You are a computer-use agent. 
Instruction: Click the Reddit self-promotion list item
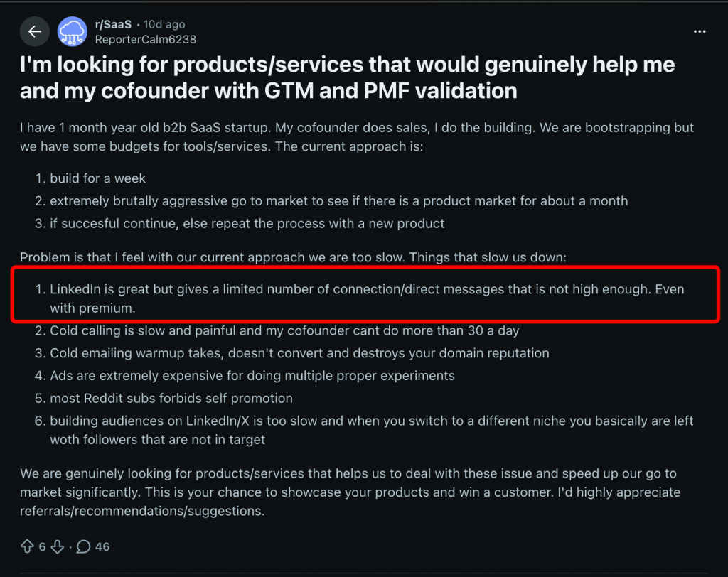[171, 399]
